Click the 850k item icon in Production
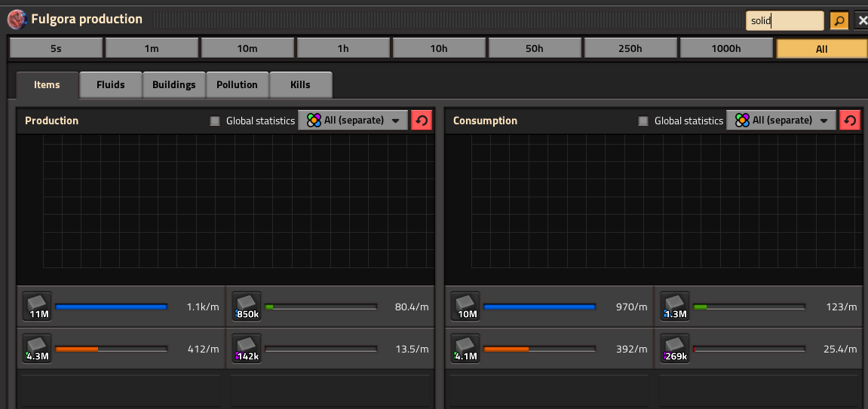 pos(247,307)
